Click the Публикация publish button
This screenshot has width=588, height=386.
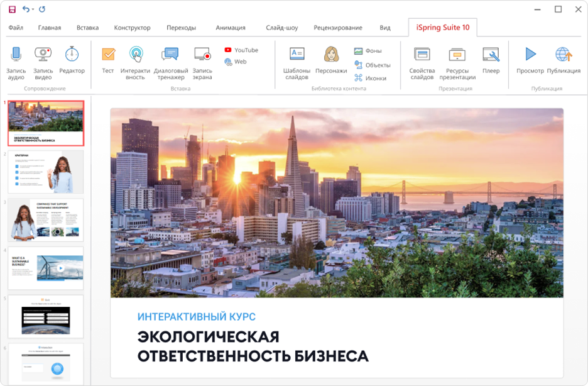tap(563, 60)
